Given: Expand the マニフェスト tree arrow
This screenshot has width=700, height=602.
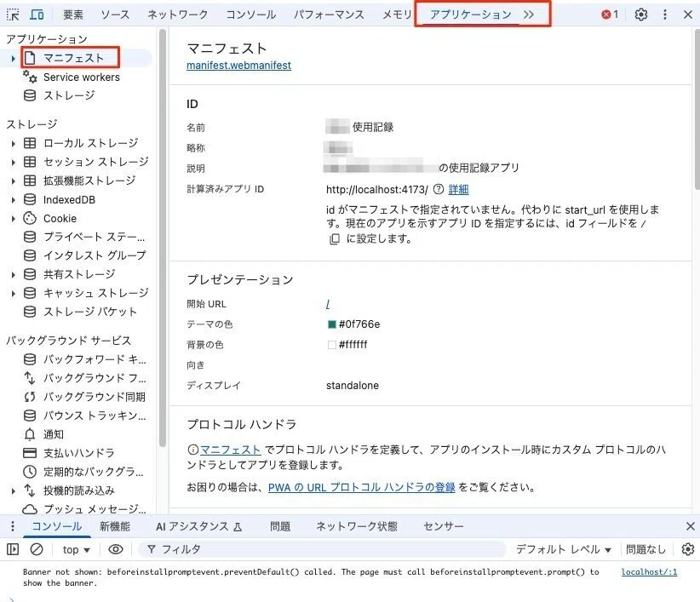Looking at the screenshot, I should click(13, 59).
